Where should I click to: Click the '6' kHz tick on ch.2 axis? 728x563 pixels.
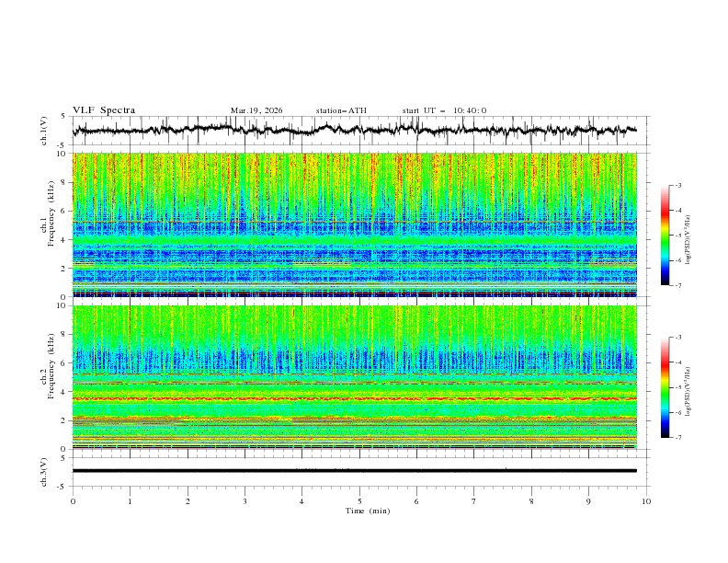click(65, 363)
